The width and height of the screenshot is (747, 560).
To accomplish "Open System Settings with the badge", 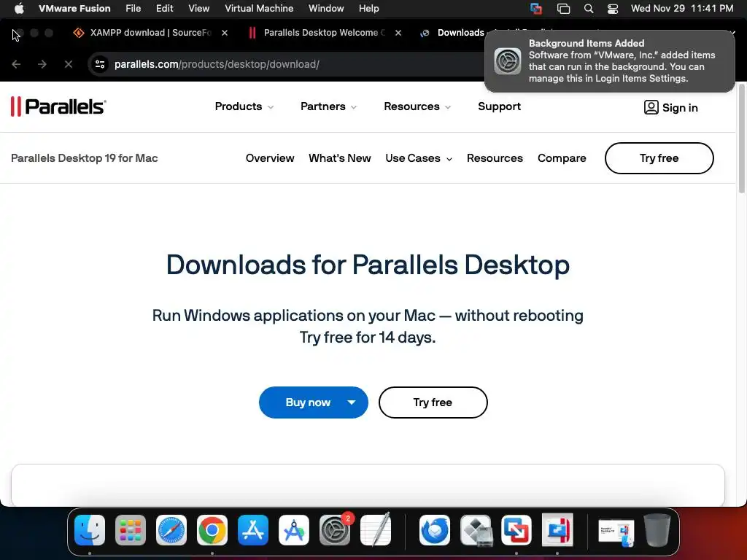I will (x=335, y=530).
